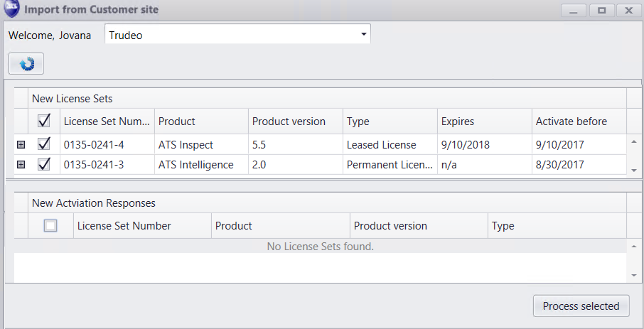644x329 pixels.
Task: Select the ATS Inspect product cell
Action: coord(186,144)
